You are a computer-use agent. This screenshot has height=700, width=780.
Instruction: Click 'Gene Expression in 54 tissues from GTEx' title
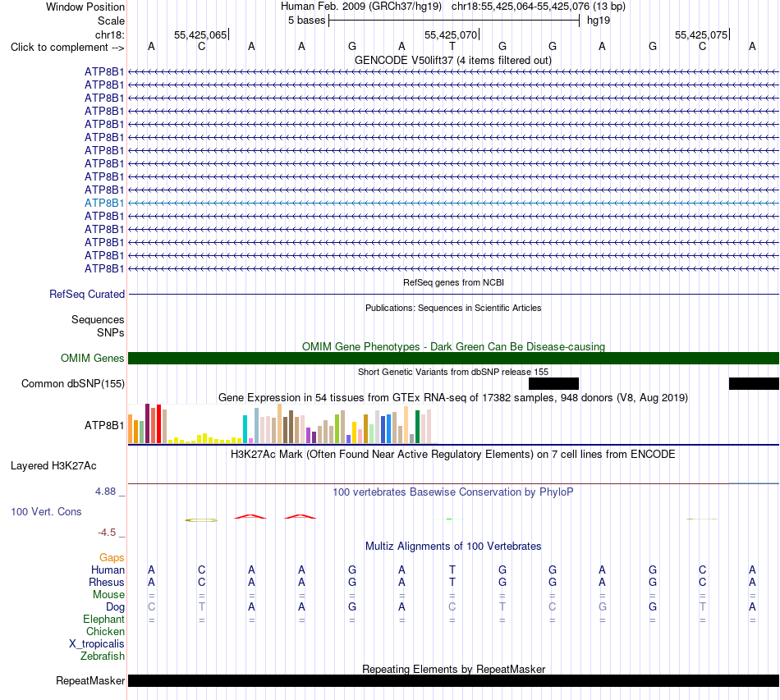point(453,398)
